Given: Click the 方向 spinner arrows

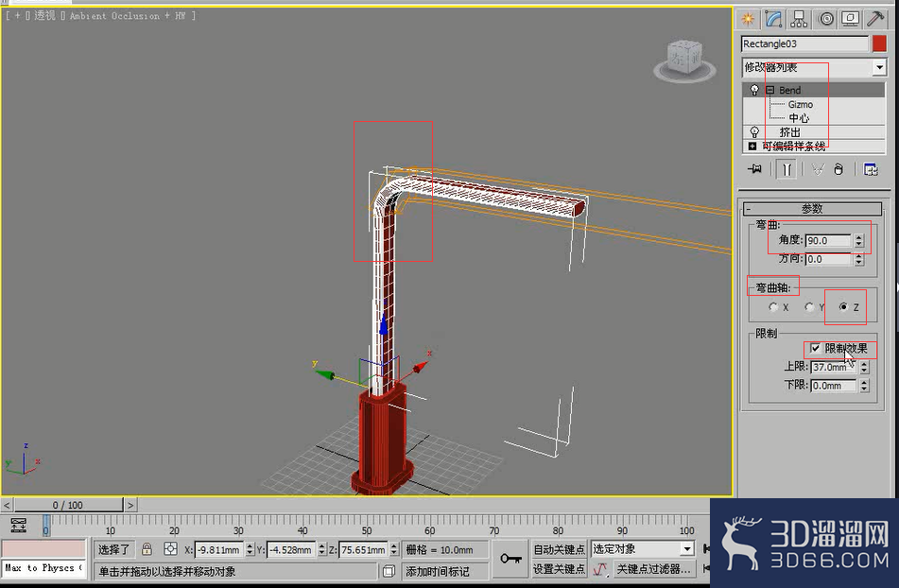Looking at the screenshot, I should [859, 259].
